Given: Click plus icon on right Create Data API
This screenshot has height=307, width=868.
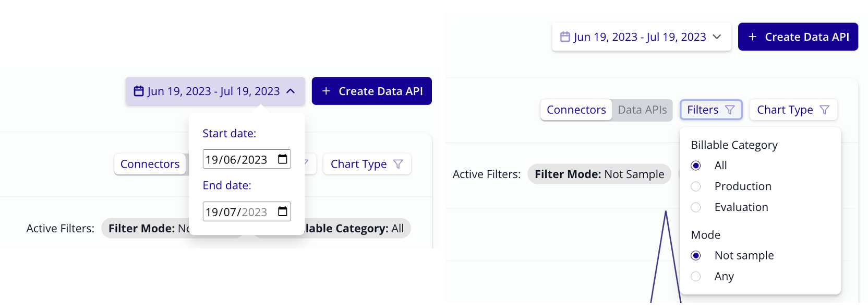Looking at the screenshot, I should point(752,37).
